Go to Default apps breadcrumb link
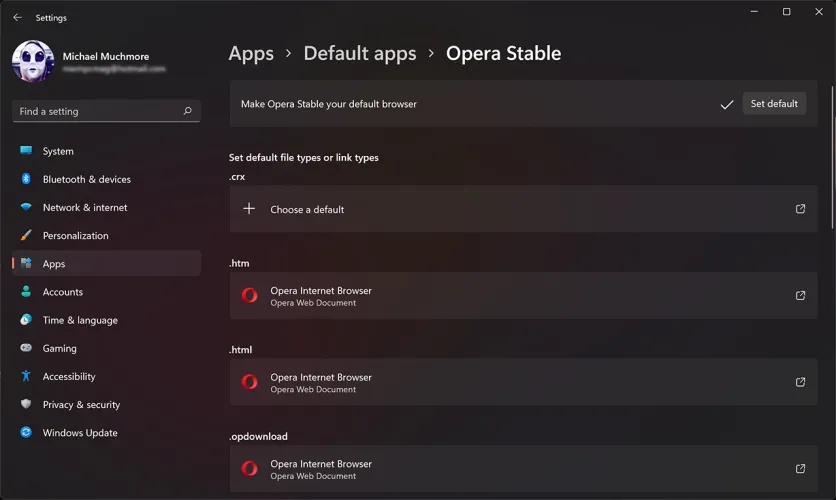This screenshot has width=836, height=500. [360, 54]
